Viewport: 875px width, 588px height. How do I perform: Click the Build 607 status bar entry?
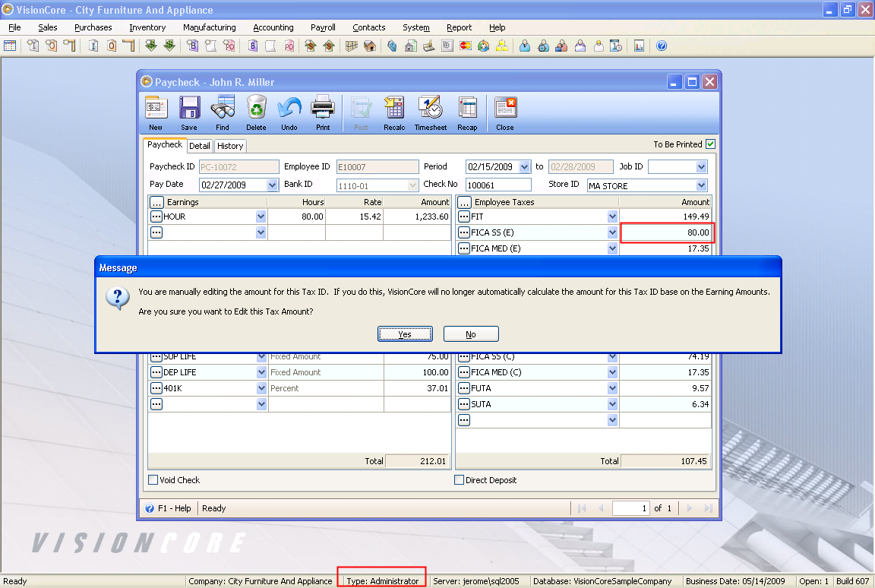click(853, 581)
